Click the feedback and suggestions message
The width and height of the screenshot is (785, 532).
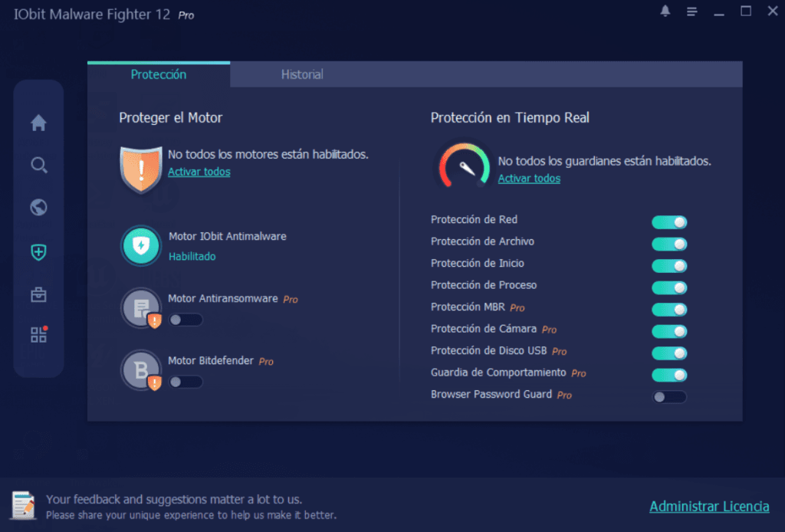coord(191,507)
